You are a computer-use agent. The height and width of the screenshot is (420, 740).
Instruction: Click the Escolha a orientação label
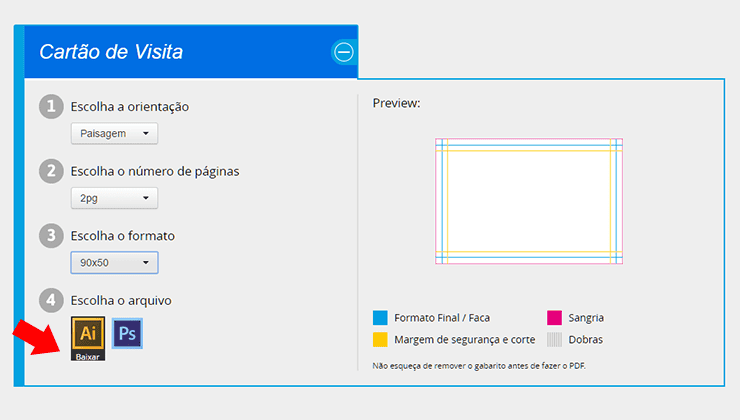(x=130, y=107)
